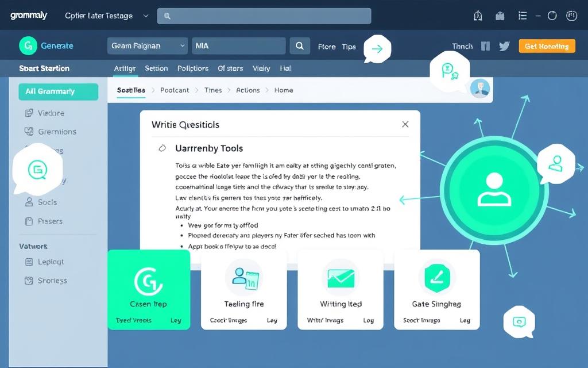Click the green Generate G logo icon
The width and height of the screenshot is (588, 368).
[28, 46]
